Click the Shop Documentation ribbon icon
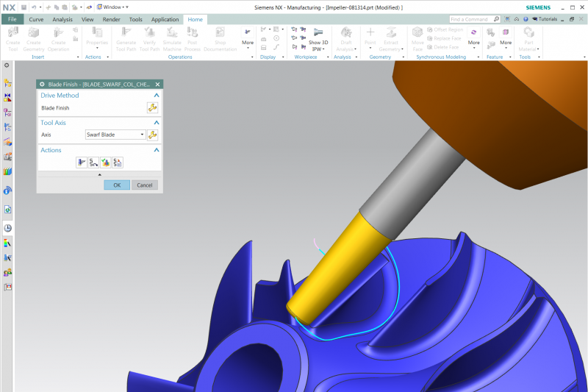 (220, 33)
